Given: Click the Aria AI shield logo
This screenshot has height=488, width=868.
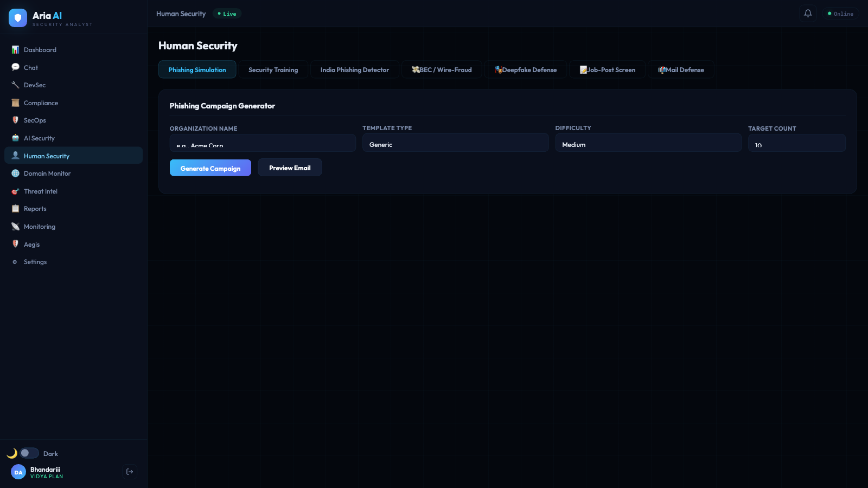Looking at the screenshot, I should 18,18.
